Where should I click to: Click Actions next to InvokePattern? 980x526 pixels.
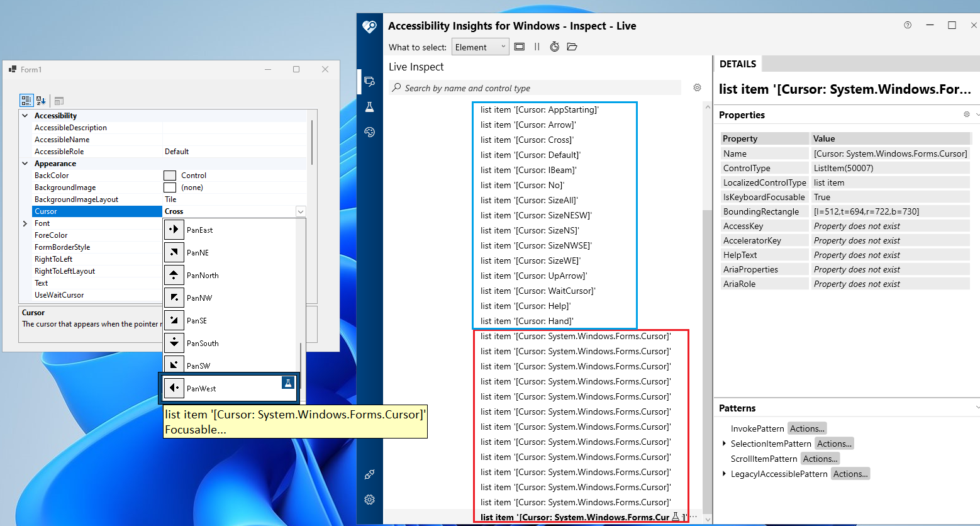tap(807, 428)
